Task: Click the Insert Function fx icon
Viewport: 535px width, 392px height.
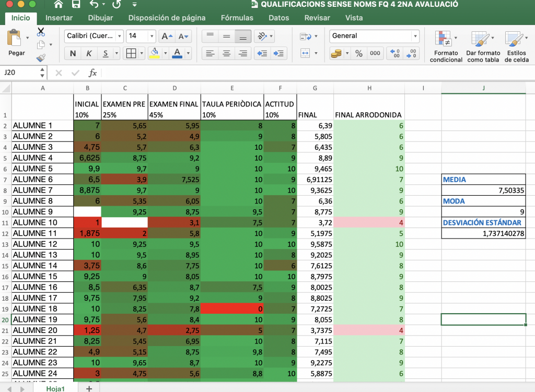Action: tap(92, 73)
